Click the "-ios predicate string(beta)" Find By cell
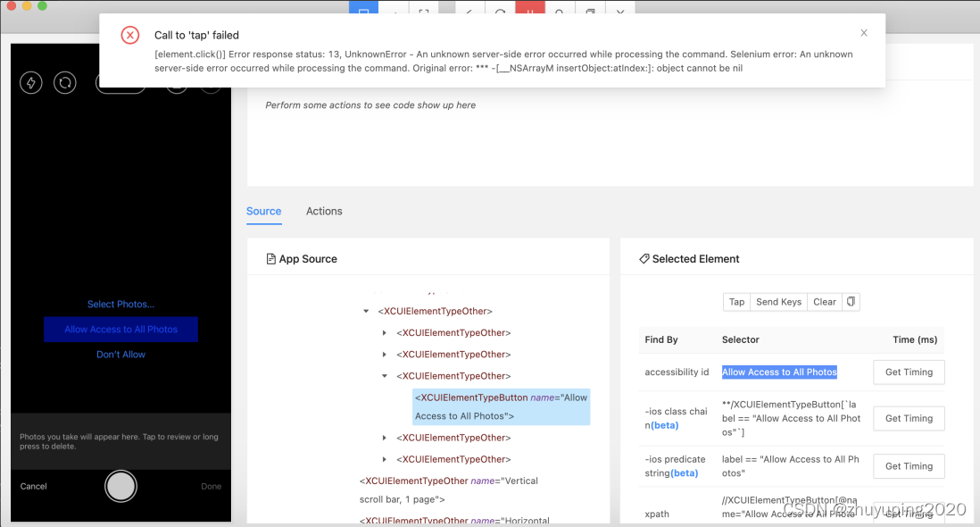The image size is (980, 527). [x=675, y=466]
